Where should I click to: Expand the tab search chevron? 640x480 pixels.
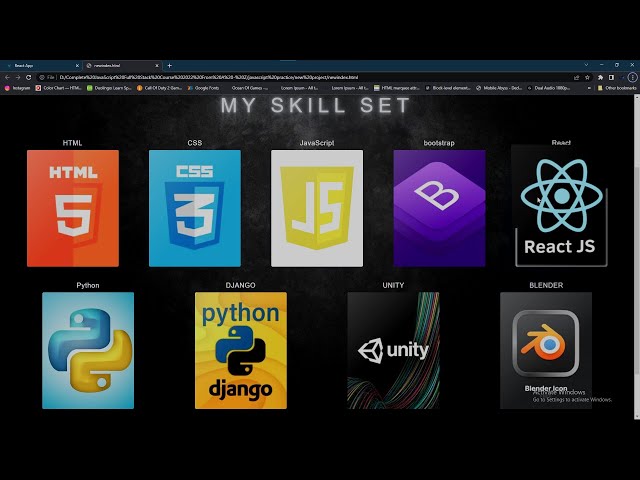pyautogui.click(x=587, y=65)
